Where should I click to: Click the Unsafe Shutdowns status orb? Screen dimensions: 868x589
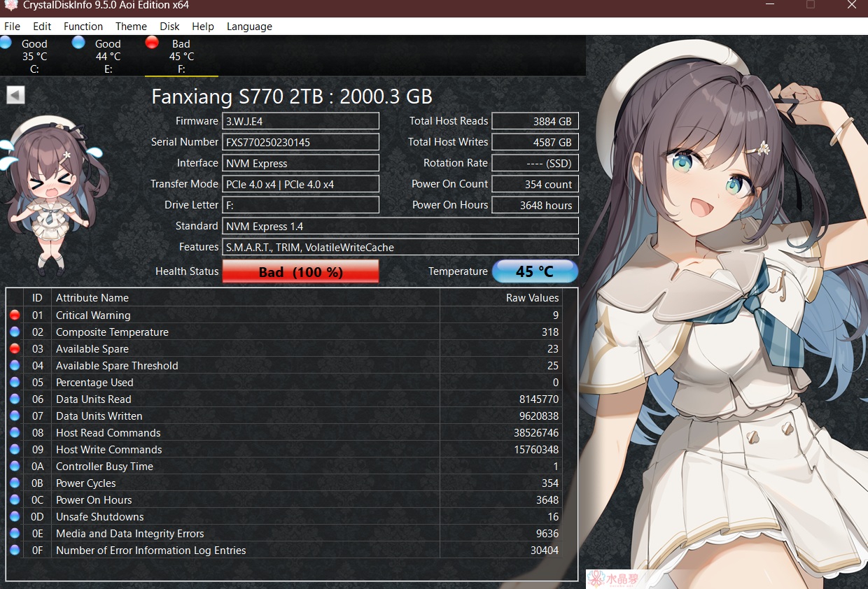coord(15,517)
